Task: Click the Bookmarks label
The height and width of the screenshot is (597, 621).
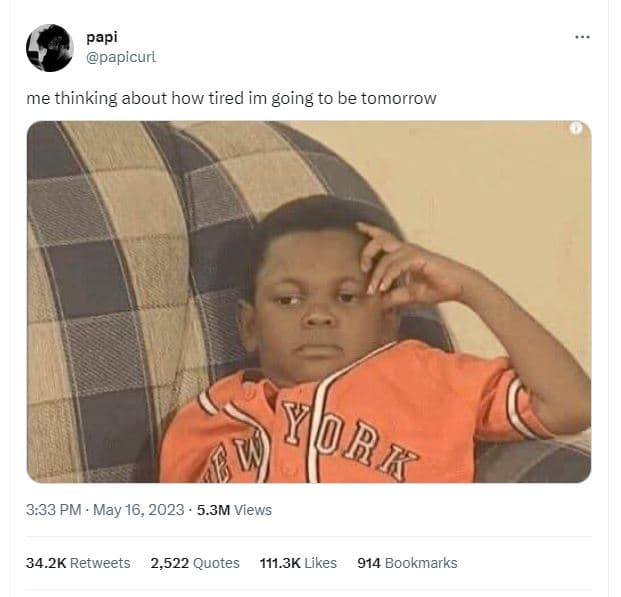Action: (x=421, y=563)
